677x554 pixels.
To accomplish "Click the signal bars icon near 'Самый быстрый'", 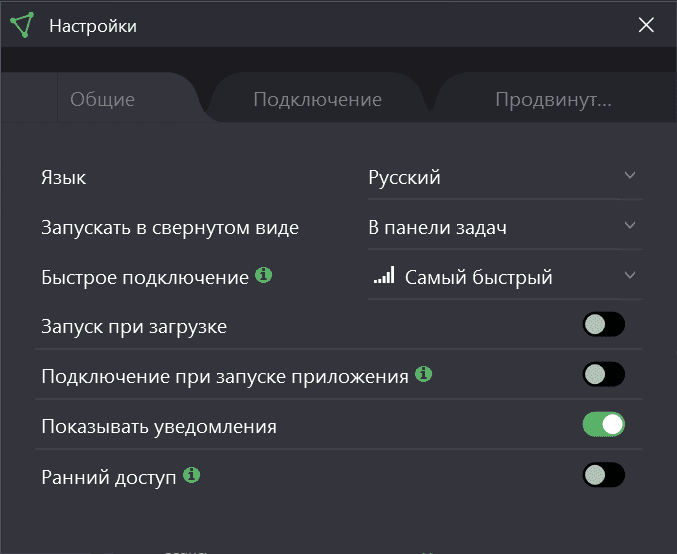I will pos(384,276).
